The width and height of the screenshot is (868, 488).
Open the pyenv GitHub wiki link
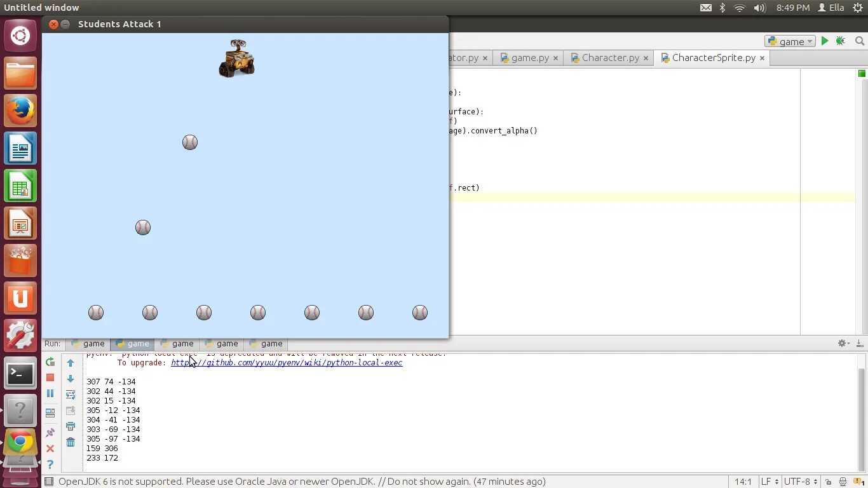click(287, 362)
